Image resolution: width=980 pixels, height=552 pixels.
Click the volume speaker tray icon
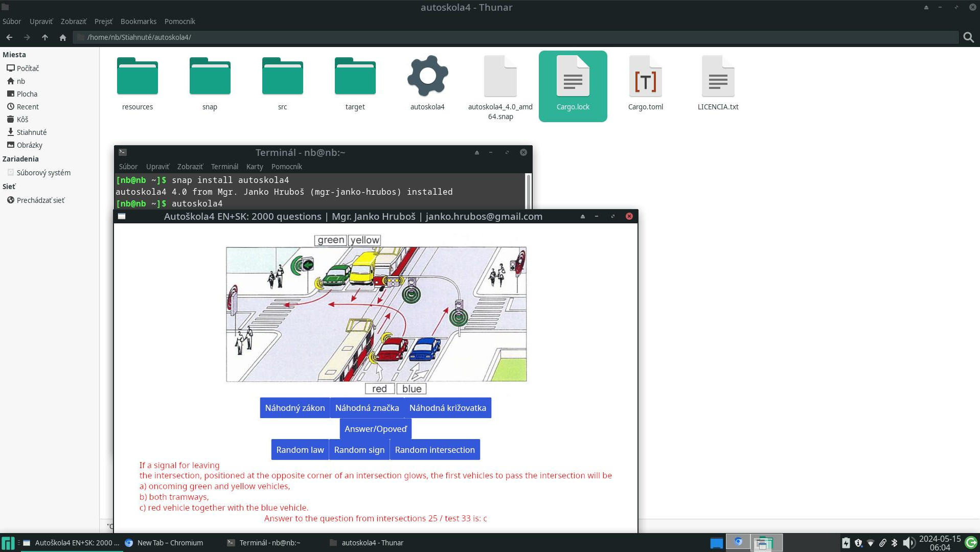(908, 543)
